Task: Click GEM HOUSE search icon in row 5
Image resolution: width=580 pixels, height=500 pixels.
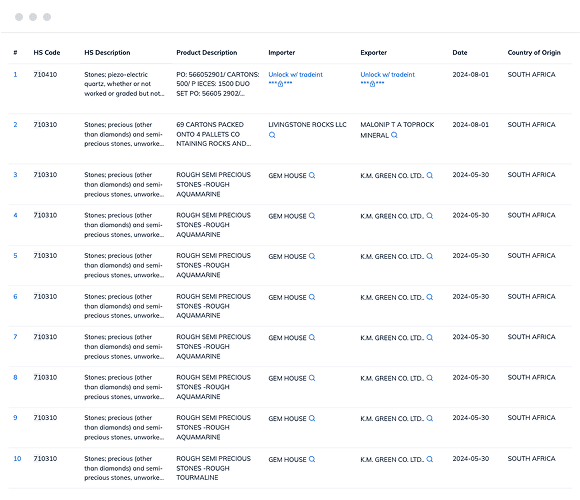Action: tap(312, 256)
